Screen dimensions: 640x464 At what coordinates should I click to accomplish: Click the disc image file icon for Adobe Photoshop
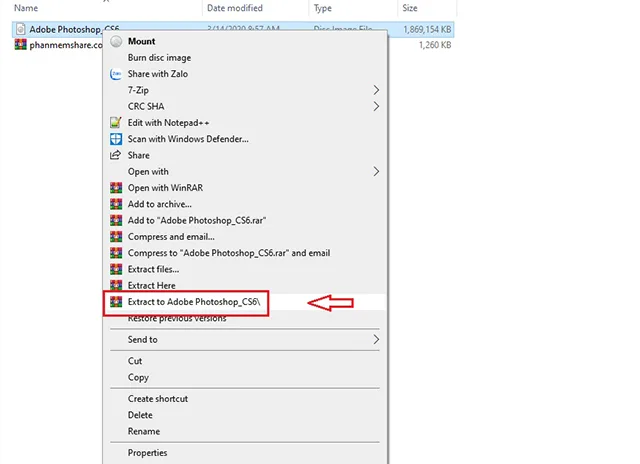tap(20, 29)
